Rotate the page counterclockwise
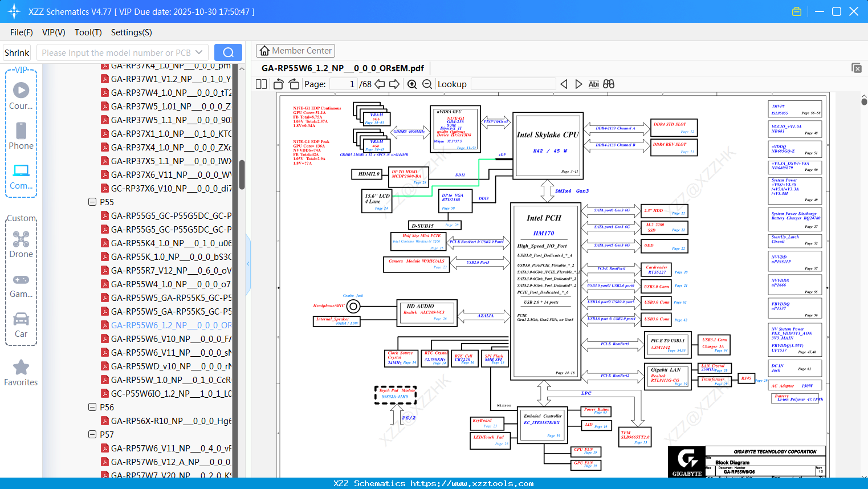 click(278, 84)
